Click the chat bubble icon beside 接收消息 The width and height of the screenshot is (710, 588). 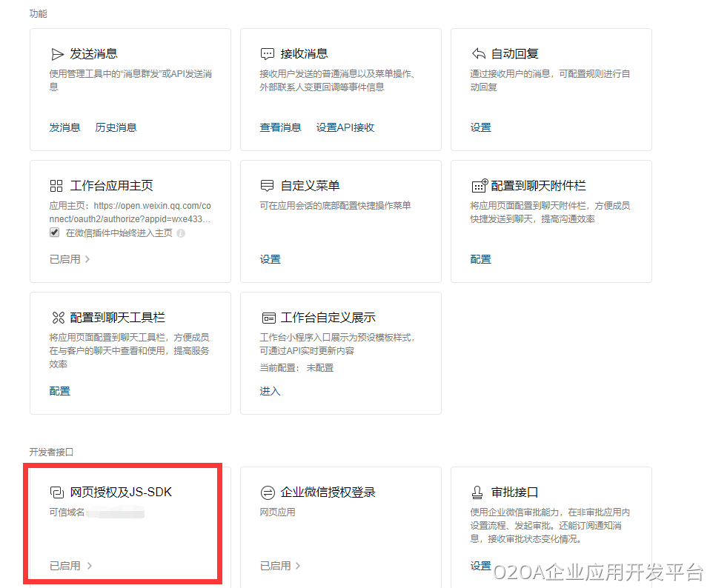[x=268, y=54]
